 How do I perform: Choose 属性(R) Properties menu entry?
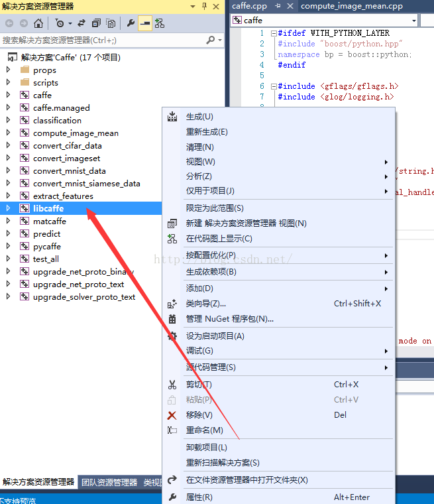(279, 497)
